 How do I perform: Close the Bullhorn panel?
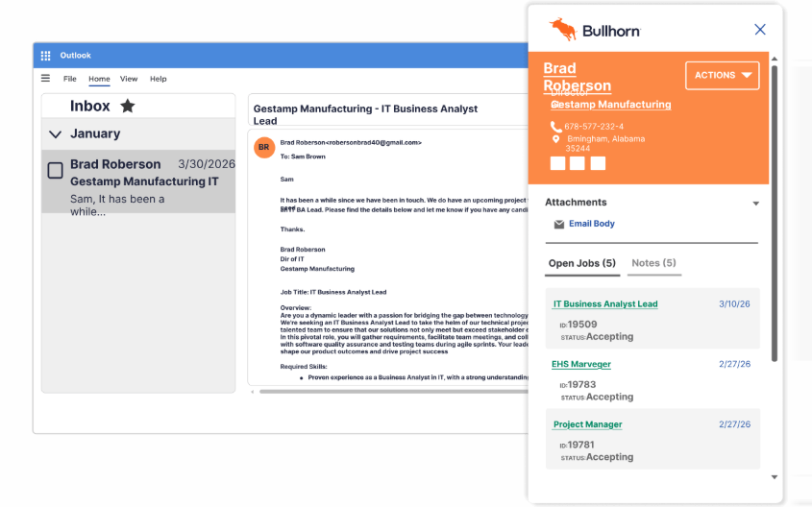coord(760,30)
